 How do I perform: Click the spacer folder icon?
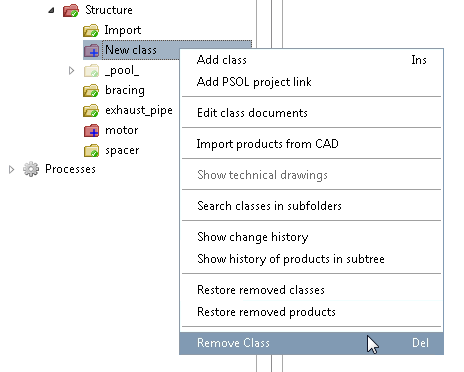tap(91, 150)
